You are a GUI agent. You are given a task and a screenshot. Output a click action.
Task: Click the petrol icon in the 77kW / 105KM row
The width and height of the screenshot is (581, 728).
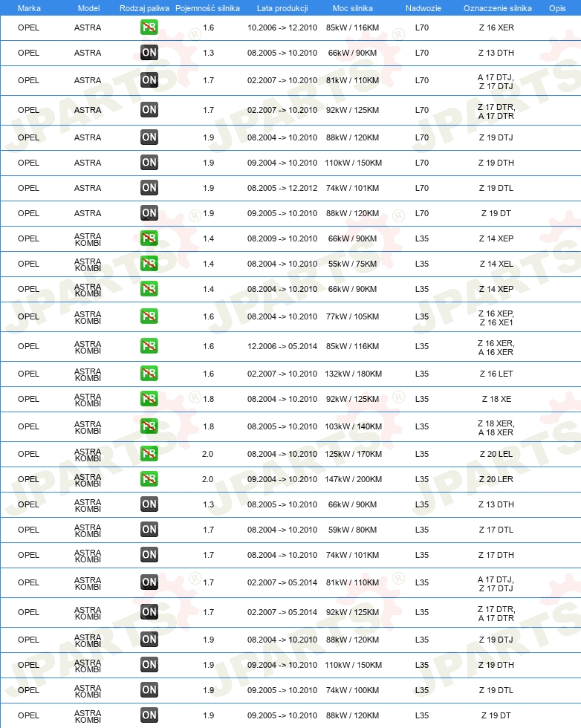[149, 316]
